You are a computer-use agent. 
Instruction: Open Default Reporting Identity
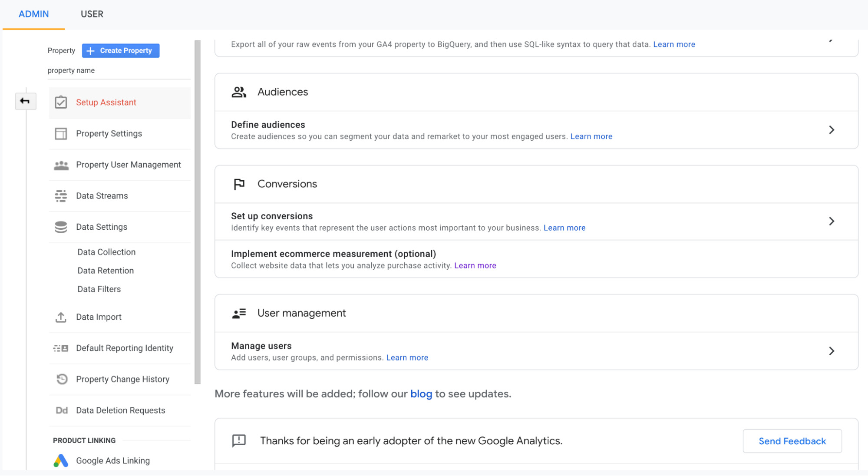[125, 348]
